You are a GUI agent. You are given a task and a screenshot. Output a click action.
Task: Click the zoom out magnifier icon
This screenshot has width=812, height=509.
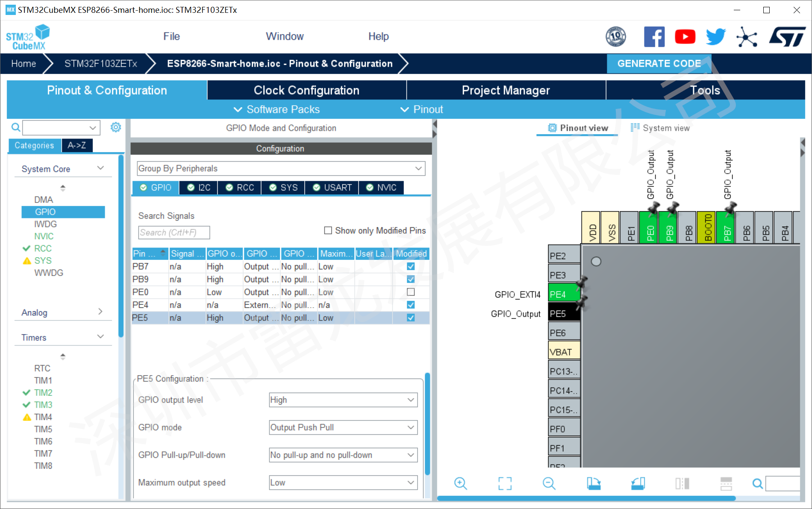coord(549,483)
